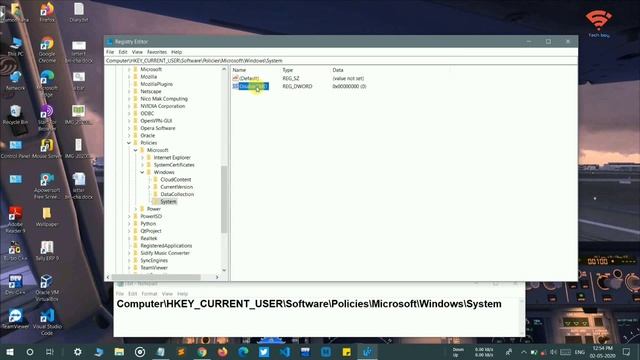Open File Explorer from taskbar
Image resolution: width=640 pixels, height=360 pixels.
click(119, 352)
